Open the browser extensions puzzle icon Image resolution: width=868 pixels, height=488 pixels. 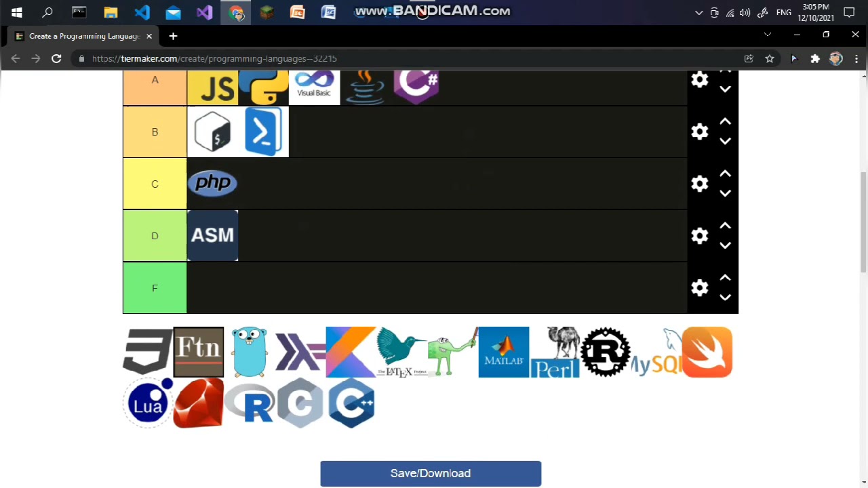815,59
